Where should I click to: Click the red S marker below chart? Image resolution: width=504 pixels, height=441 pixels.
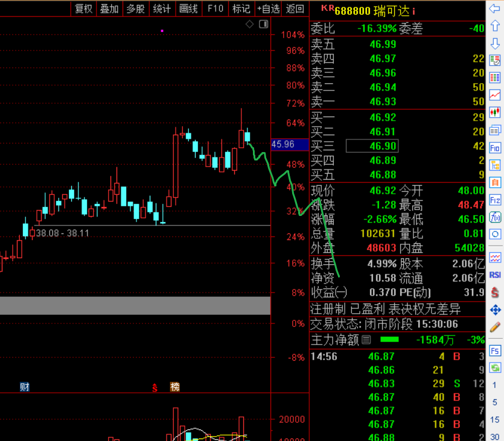[x=155, y=387]
